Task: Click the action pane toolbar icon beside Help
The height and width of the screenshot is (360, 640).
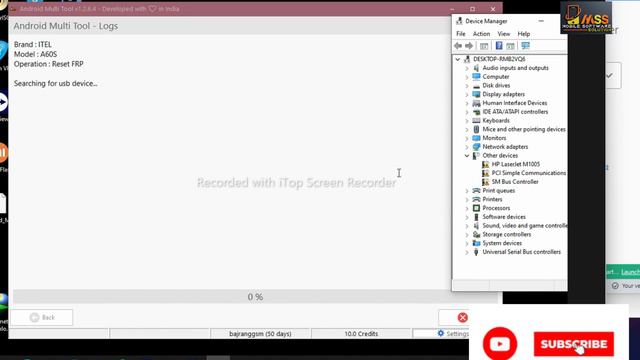Action: click(x=510, y=46)
